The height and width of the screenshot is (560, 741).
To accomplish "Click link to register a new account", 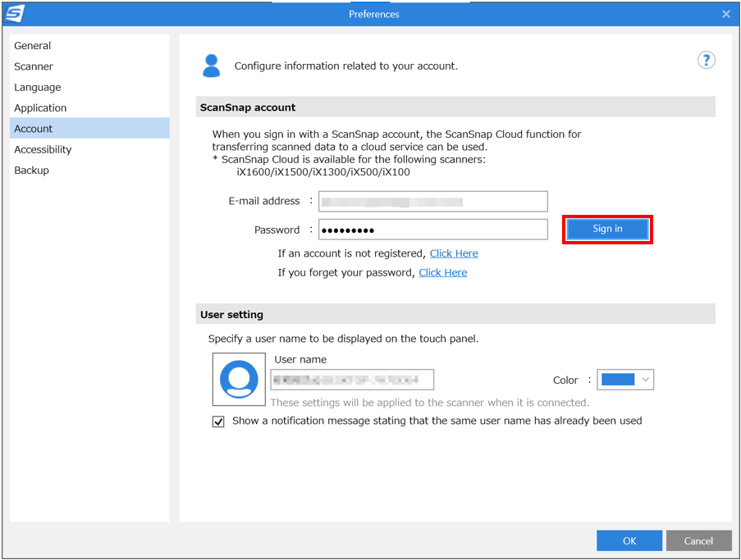I will pyautogui.click(x=454, y=253).
